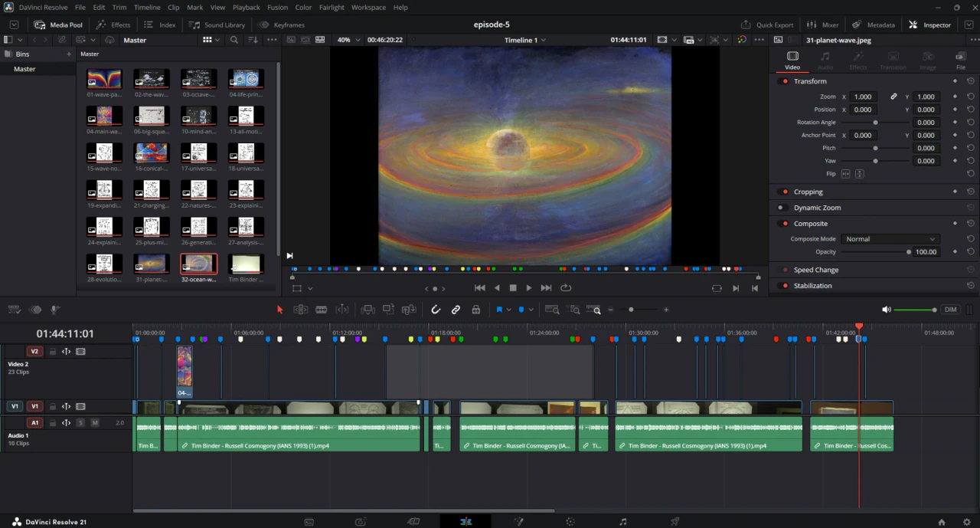Toggle zoom link chain icon in Inspector

pyautogui.click(x=893, y=97)
